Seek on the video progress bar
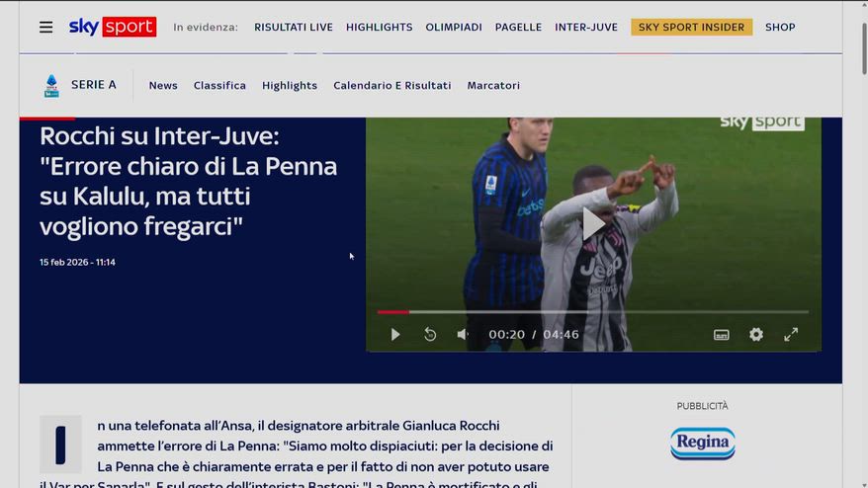The height and width of the screenshot is (488, 868). (593, 312)
